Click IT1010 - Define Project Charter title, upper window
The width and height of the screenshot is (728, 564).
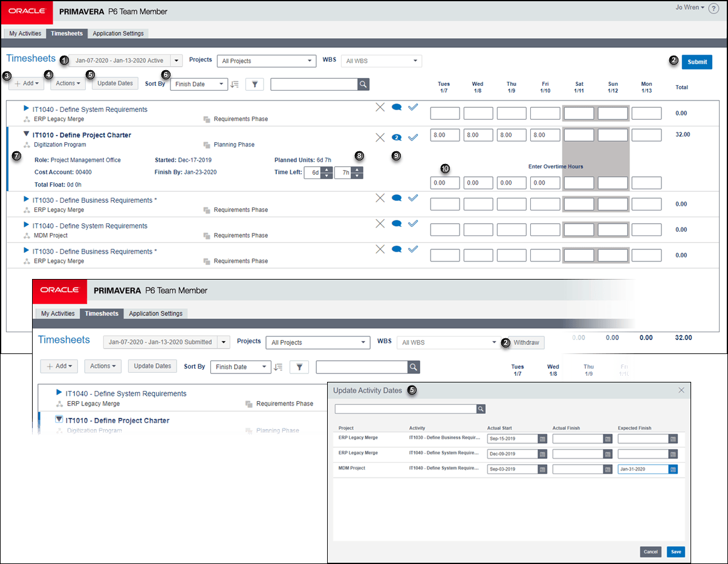pyautogui.click(x=82, y=135)
